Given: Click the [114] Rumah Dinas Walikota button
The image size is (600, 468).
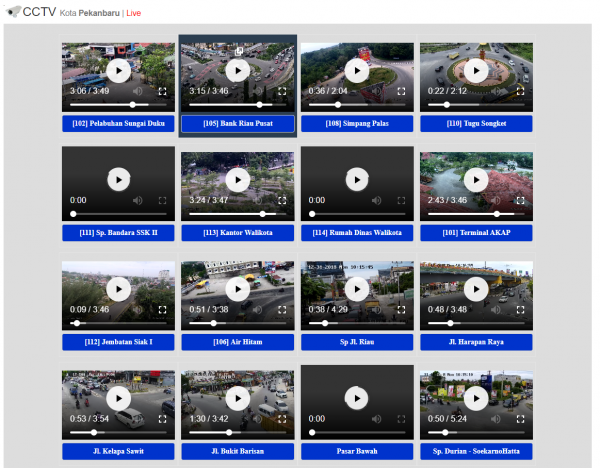Looking at the screenshot, I should pyautogui.click(x=357, y=233).
